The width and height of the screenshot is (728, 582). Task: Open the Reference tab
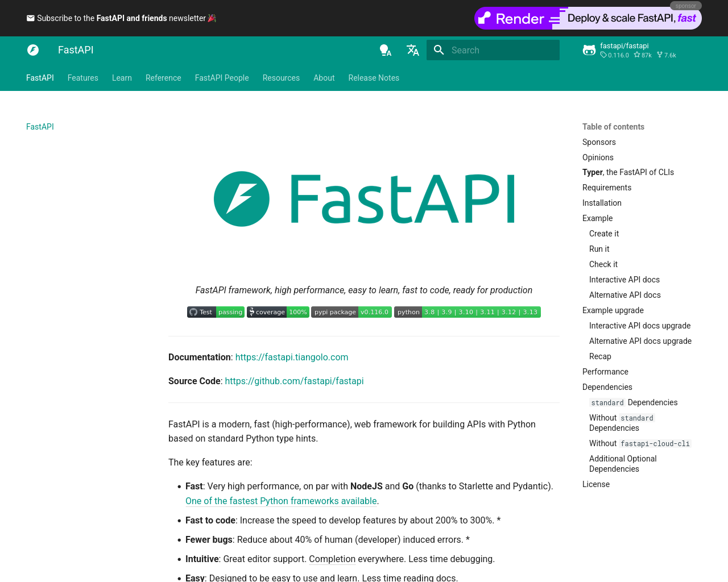(163, 78)
